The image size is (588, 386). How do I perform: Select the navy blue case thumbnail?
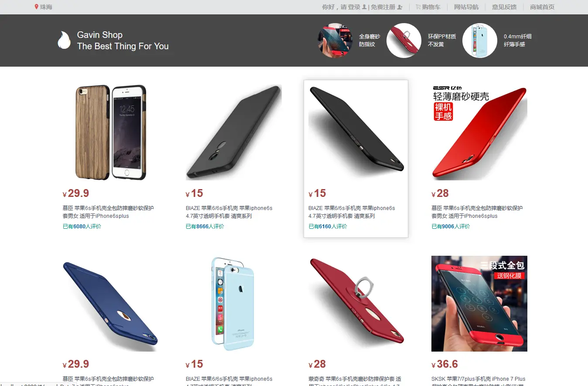pos(111,304)
